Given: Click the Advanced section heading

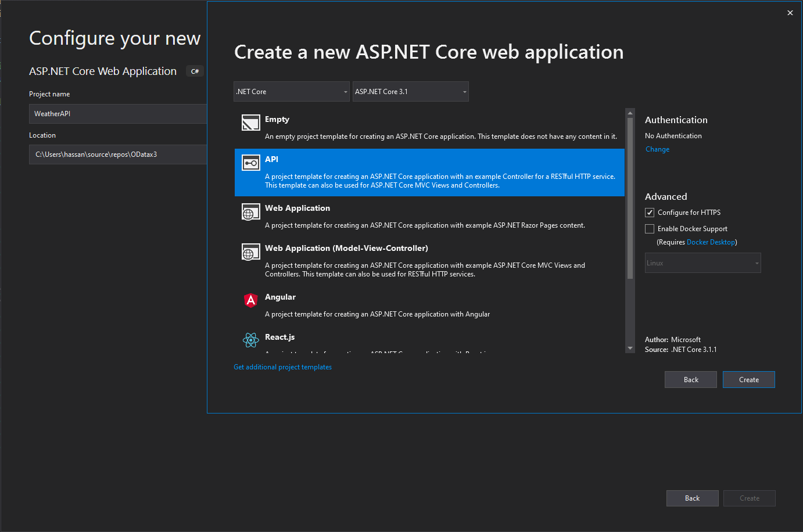Looking at the screenshot, I should point(666,197).
